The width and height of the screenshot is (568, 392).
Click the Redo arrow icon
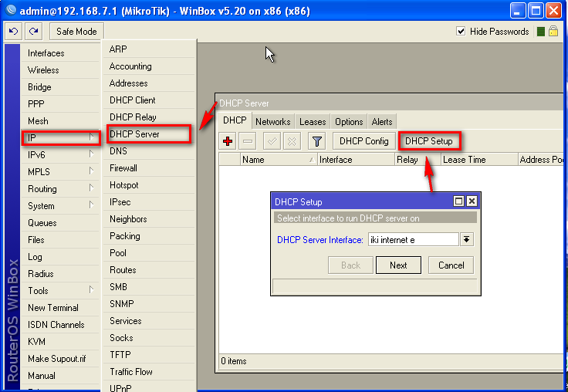34,32
